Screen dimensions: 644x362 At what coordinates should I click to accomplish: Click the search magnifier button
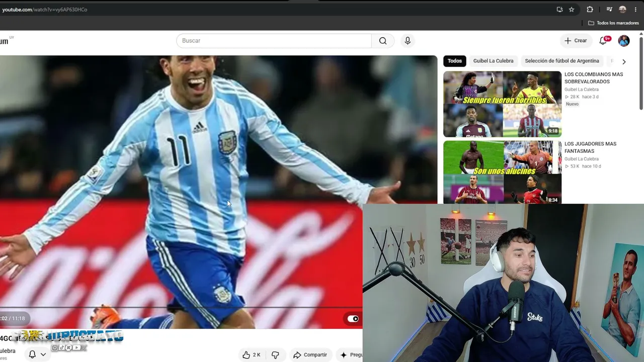pos(383,41)
